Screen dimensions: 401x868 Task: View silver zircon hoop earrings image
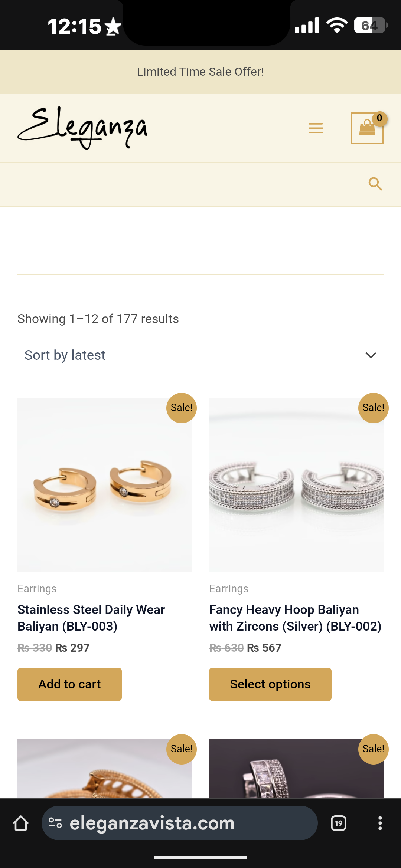coord(296,485)
